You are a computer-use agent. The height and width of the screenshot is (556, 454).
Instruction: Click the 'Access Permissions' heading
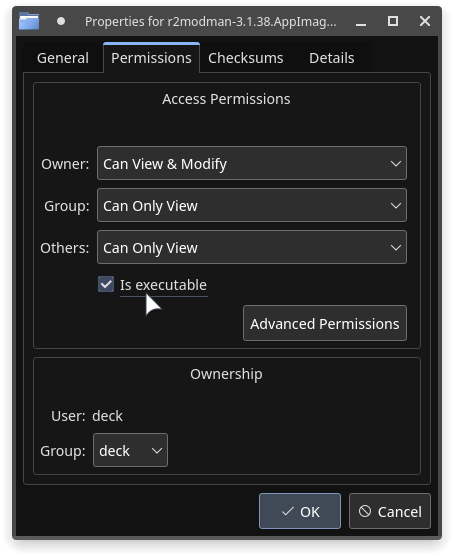coord(226,99)
